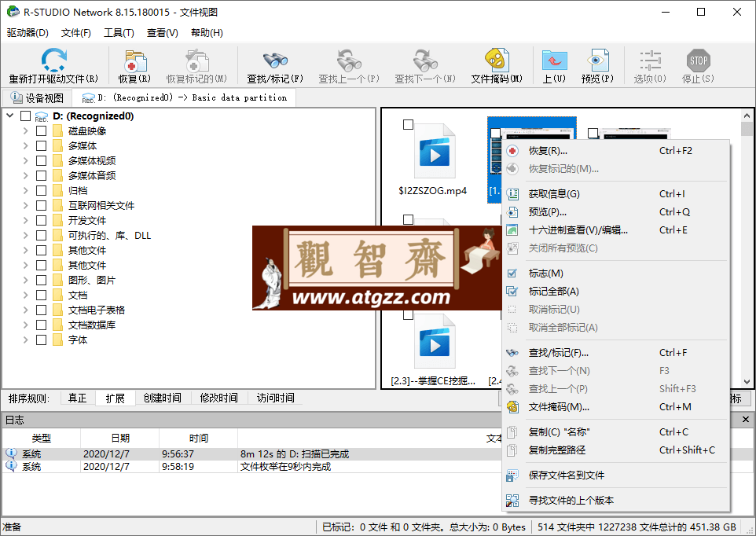
Task: Open Find/Mark binoculars tool in toolbar
Action: tap(275, 61)
